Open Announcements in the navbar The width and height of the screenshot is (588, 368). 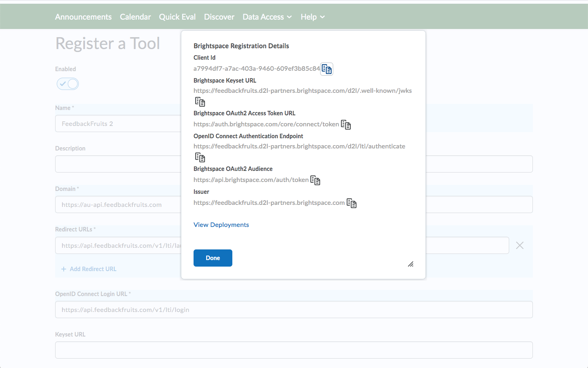(x=83, y=17)
